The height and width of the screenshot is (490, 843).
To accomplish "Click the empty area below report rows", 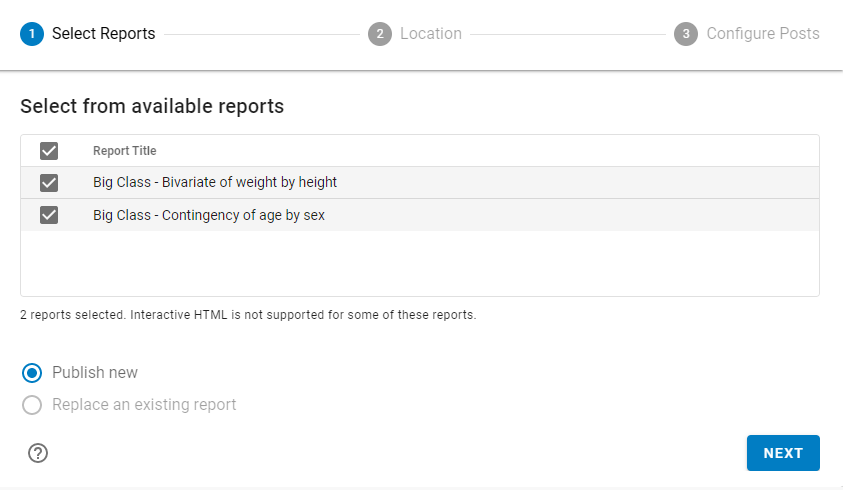I will tap(420, 263).
